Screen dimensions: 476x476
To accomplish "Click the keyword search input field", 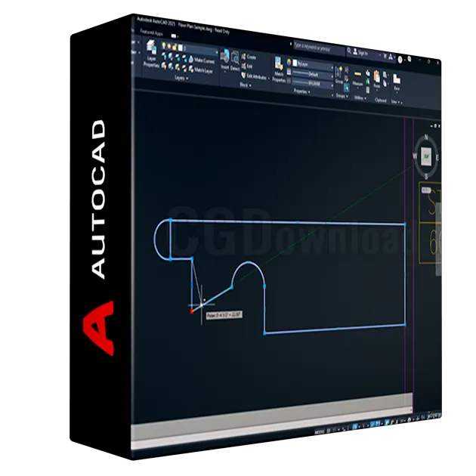I will [319, 48].
